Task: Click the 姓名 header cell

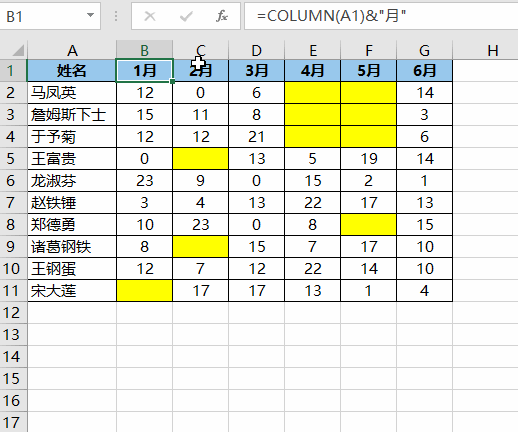Action: [x=72, y=71]
